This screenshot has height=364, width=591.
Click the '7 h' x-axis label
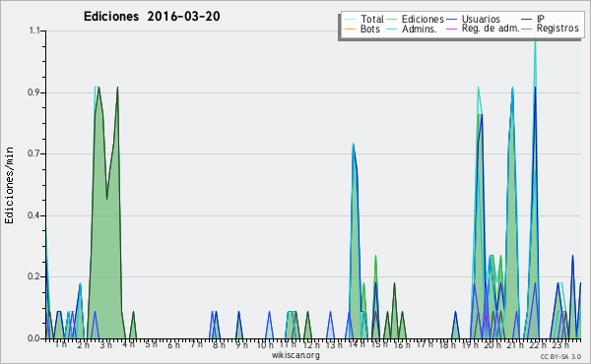pyautogui.click(x=196, y=344)
